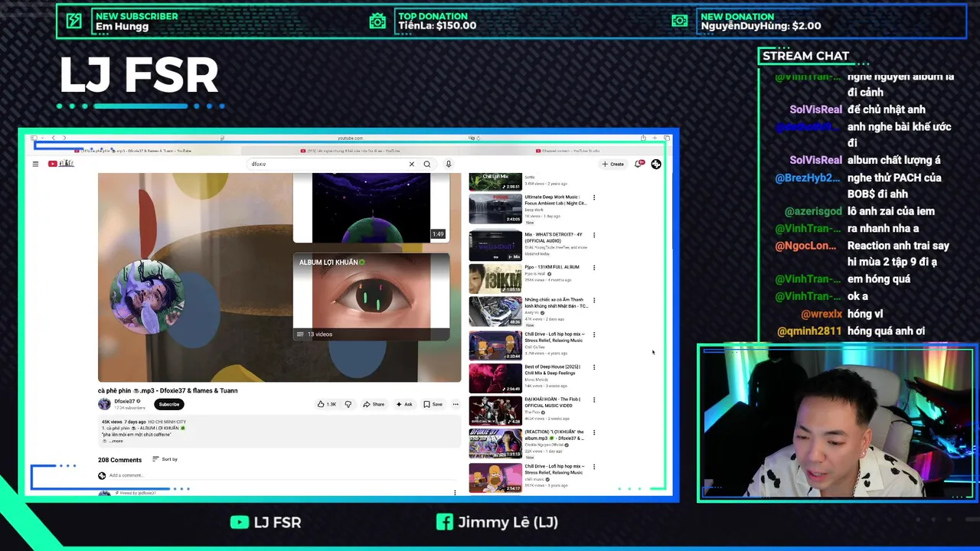This screenshot has height=551, width=980.
Task: Click the circular channel avatar end-screen element
Action: pos(147,297)
